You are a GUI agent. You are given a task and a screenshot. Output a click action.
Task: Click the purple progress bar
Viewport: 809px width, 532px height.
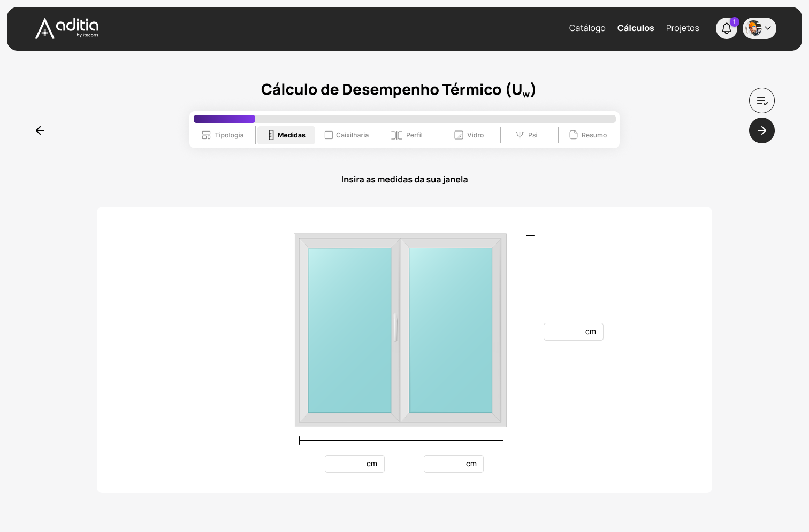click(x=224, y=119)
